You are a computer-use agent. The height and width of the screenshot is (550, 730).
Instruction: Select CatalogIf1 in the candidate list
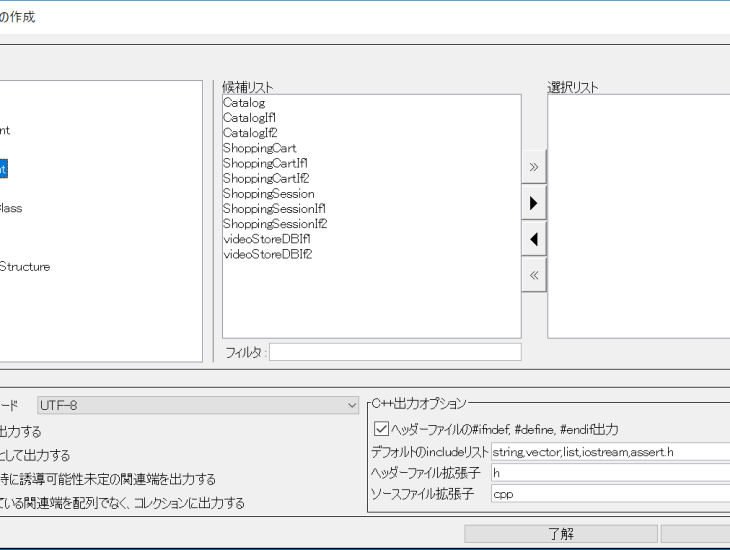click(249, 118)
